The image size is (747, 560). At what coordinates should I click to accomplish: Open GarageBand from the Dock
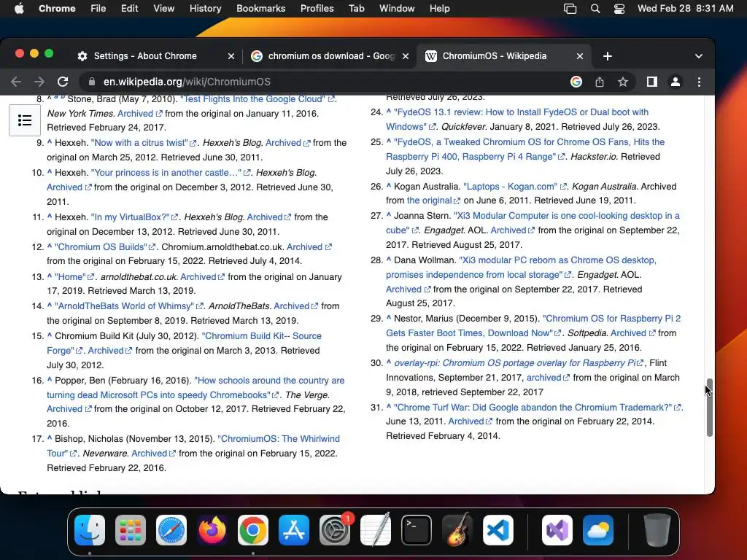click(x=457, y=530)
